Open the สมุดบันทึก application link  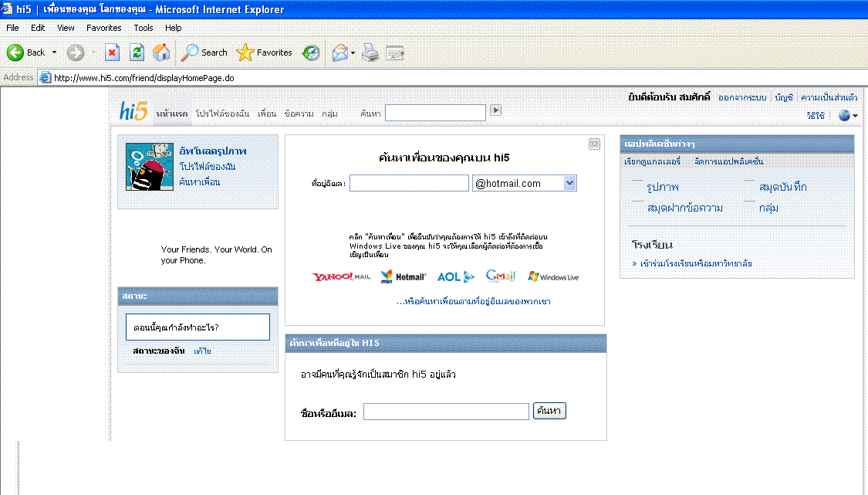point(783,187)
